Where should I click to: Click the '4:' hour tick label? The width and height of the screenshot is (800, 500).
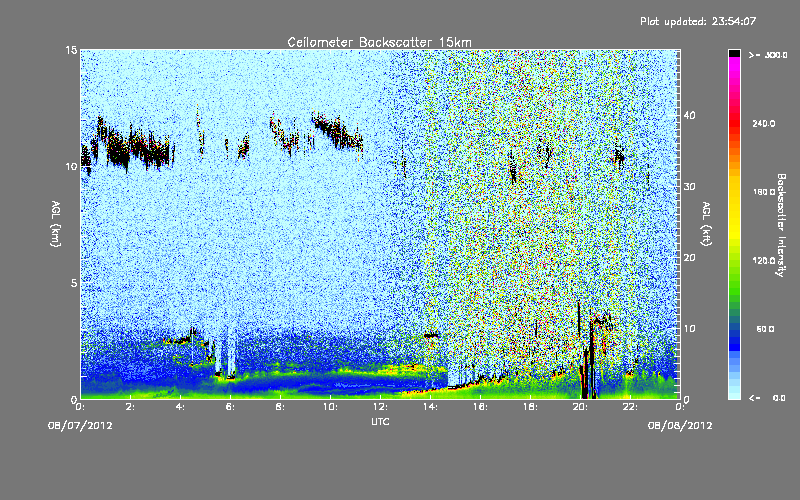point(180,407)
